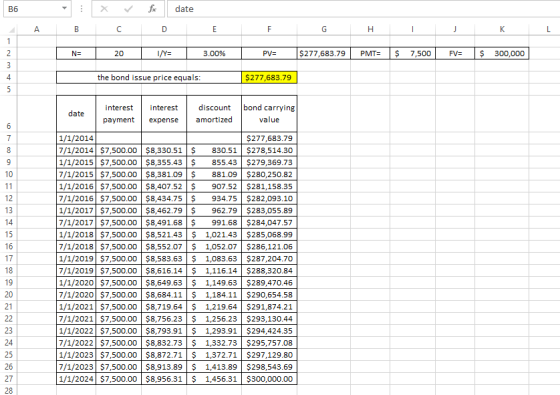
Task: Click the formula bar showing date
Action: 364,9
